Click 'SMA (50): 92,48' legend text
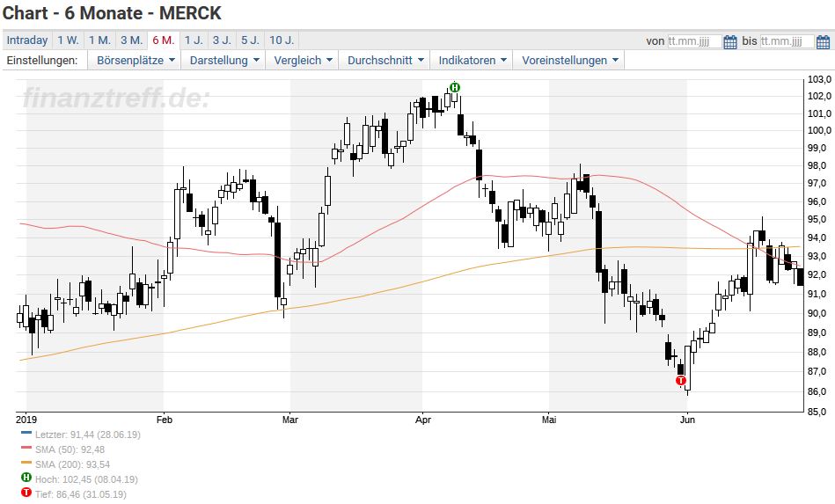The height and width of the screenshot is (504, 835). click(70, 449)
